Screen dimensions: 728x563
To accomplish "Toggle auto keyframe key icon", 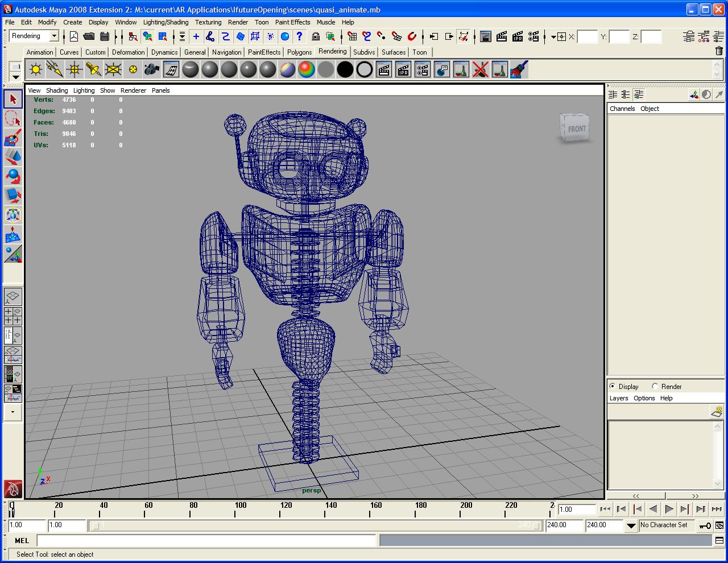I will [x=705, y=525].
